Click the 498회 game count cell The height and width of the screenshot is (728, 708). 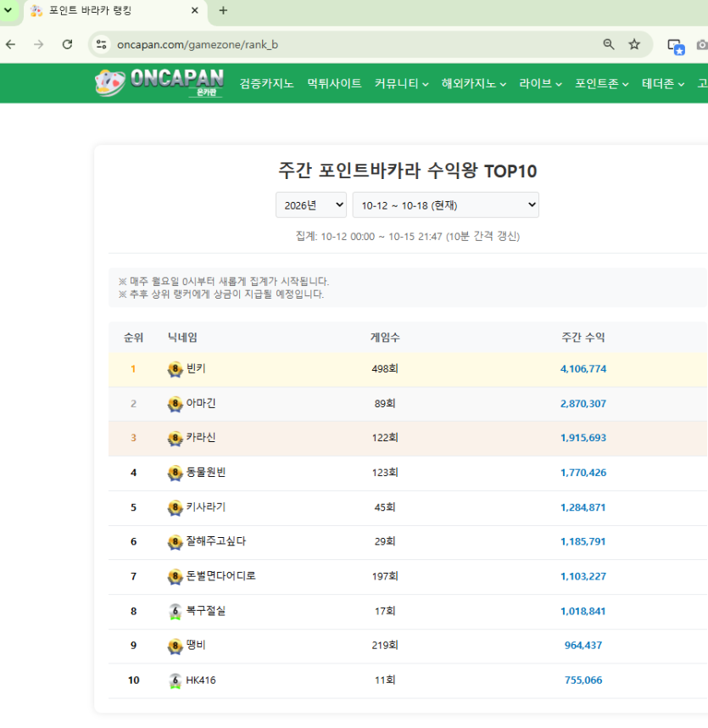click(x=385, y=369)
